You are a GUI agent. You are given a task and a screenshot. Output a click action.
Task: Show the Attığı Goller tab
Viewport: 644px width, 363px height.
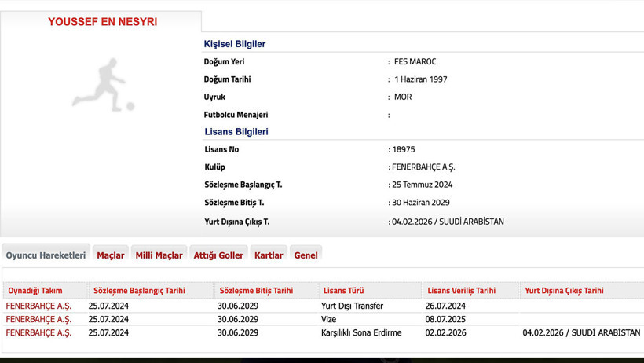218,255
